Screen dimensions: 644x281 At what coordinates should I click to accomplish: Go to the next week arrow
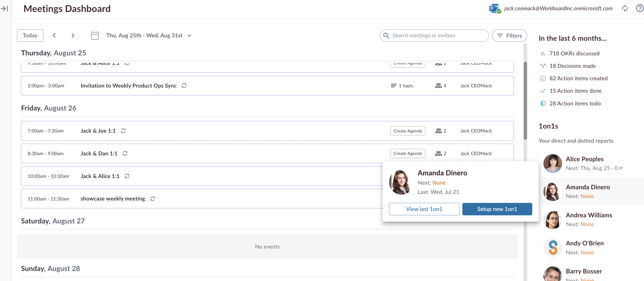[x=73, y=36]
